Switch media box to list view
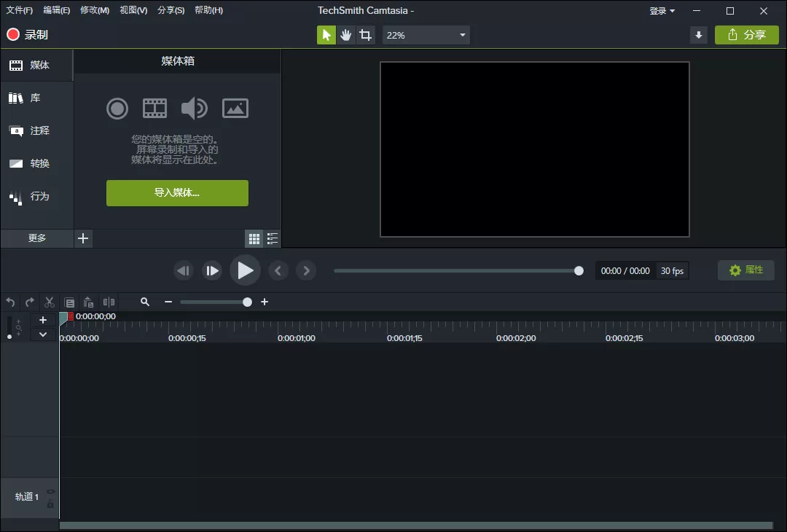The width and height of the screenshot is (787, 532). click(x=272, y=238)
